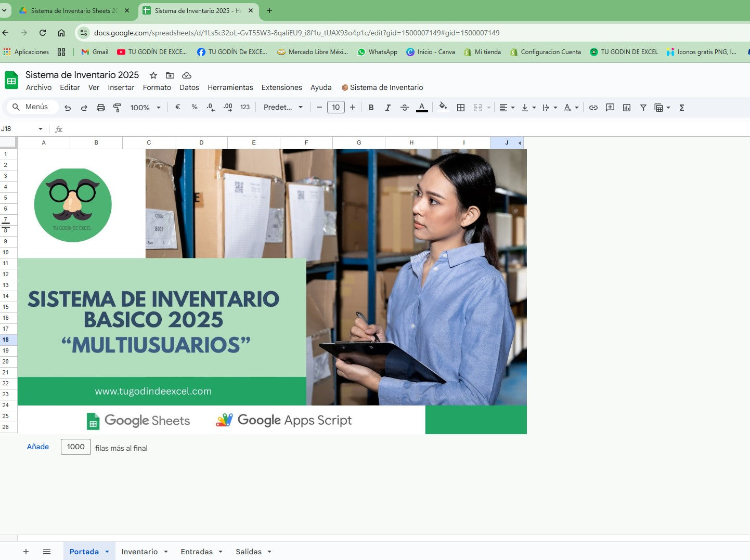Insert a chart from the toolbar
The width and height of the screenshot is (750, 560).
(627, 108)
